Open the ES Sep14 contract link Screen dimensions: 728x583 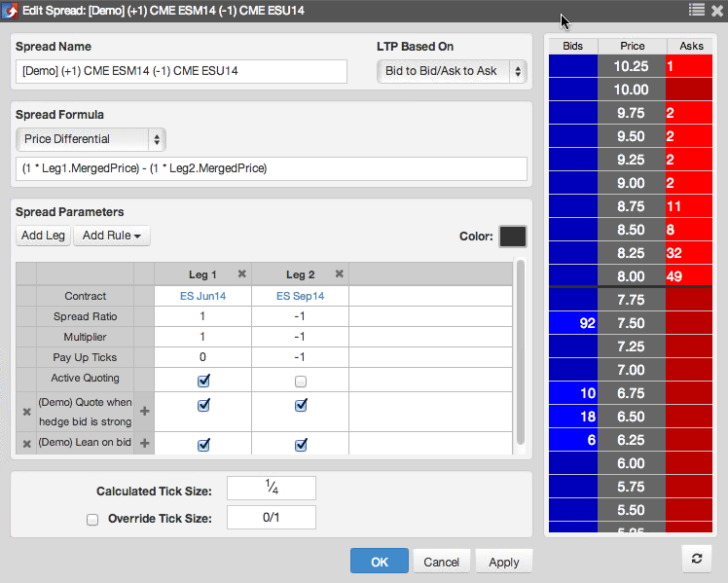pyautogui.click(x=301, y=296)
